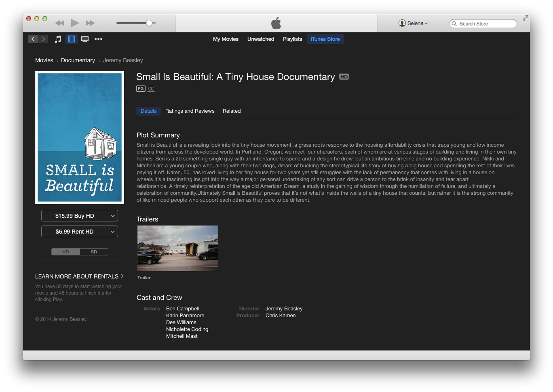Image resolution: width=553 pixels, height=392 pixels.
Task: Expand the Rent HD options arrow
Action: [113, 232]
